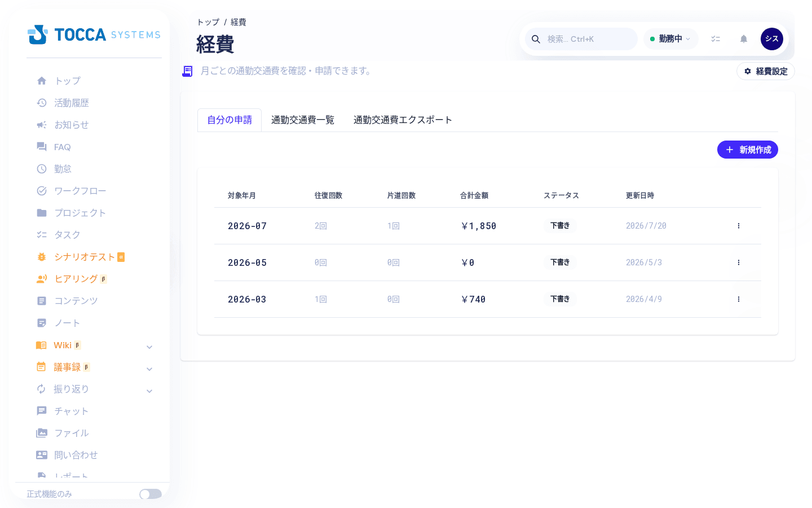
Task: Open the 勤務中 status dropdown
Action: click(670, 39)
